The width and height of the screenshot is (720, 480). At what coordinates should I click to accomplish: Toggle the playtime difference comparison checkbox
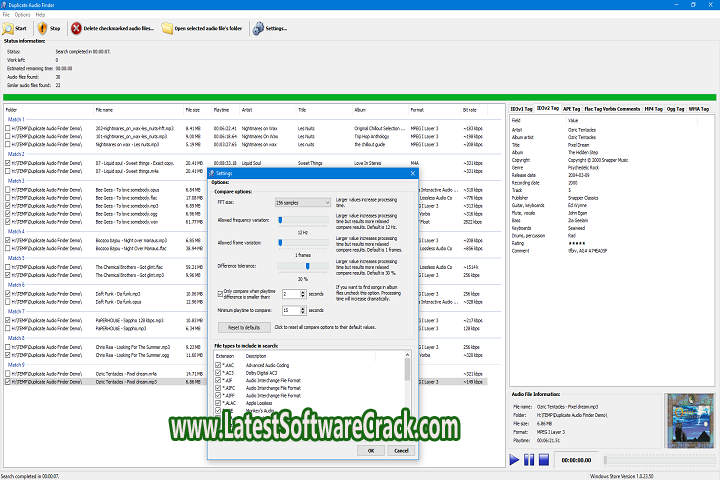220,294
